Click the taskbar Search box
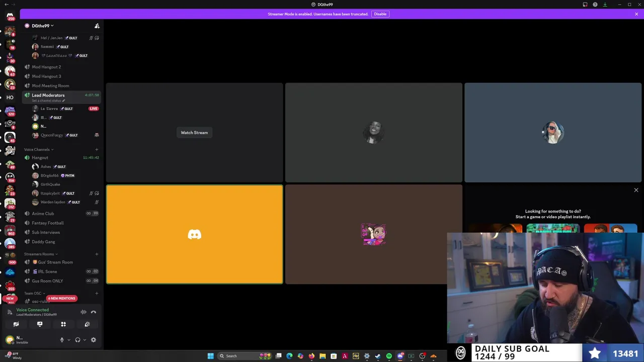This screenshot has width=644, height=362. [246, 356]
